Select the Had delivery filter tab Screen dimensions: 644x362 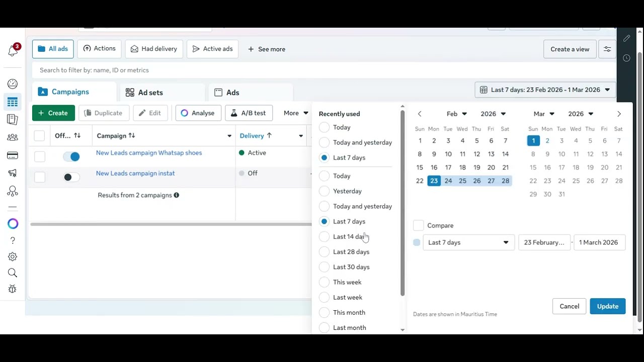point(154,49)
